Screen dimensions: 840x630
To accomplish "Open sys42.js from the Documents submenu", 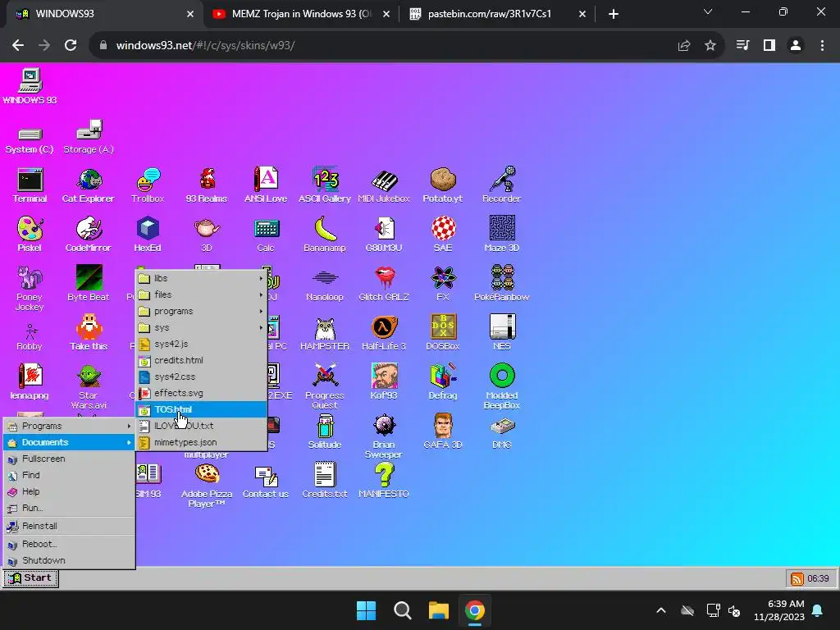I will click(202, 344).
